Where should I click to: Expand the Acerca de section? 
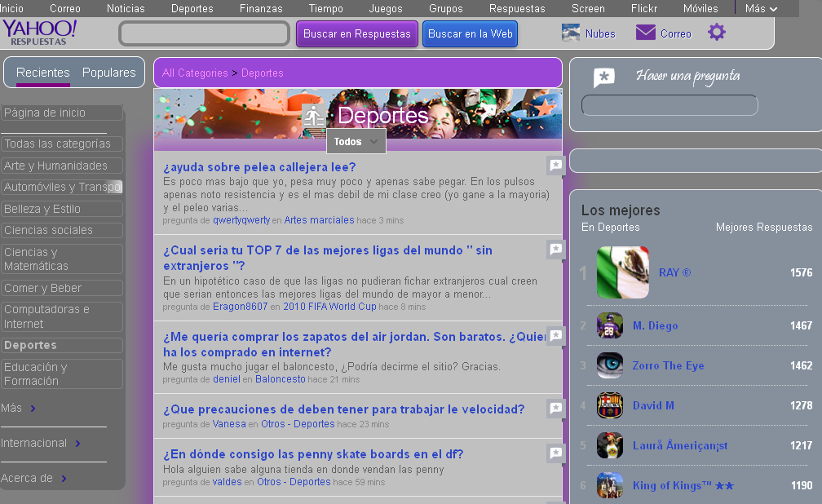[33, 478]
